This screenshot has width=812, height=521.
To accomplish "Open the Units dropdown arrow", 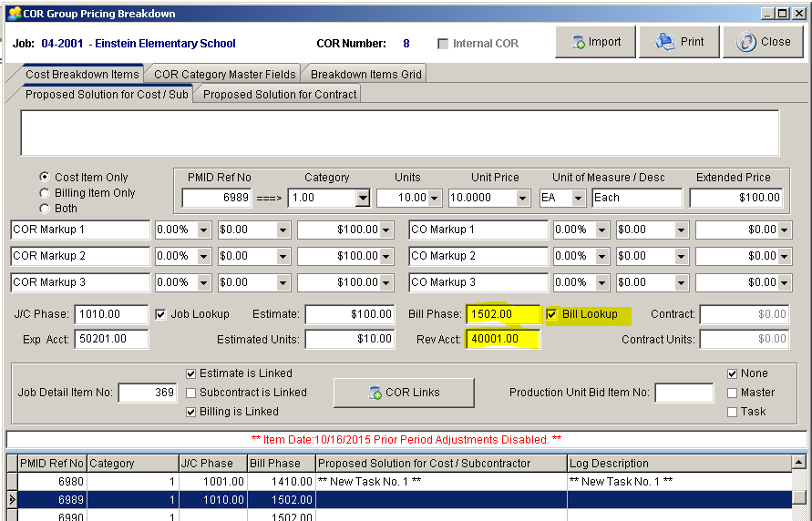I will [435, 198].
